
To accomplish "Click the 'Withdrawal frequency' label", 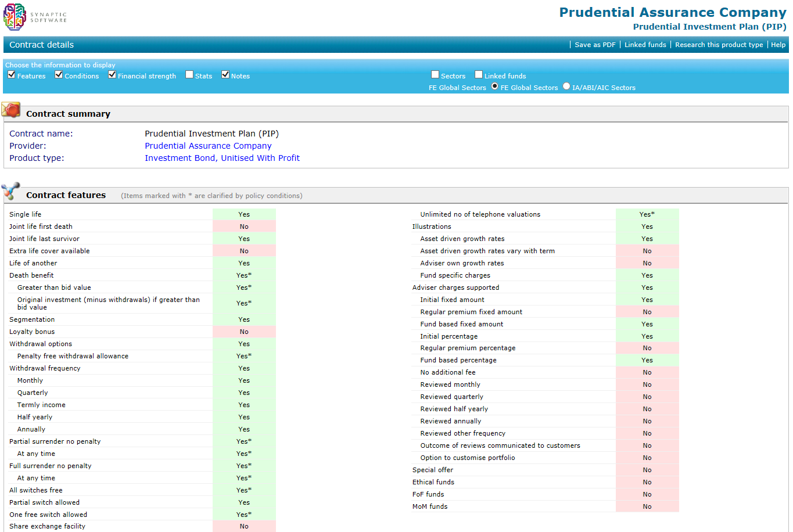I will 45,368.
